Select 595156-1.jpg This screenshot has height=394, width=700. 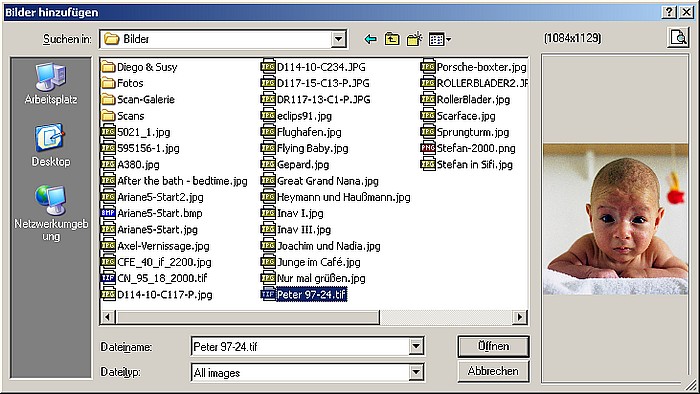point(141,148)
